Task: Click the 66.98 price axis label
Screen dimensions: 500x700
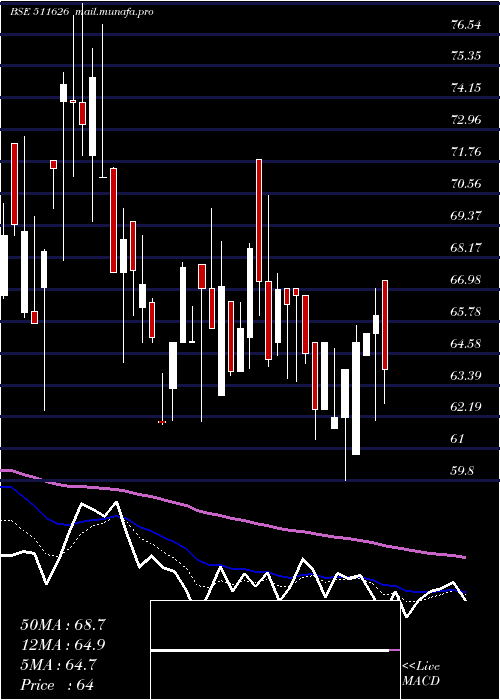Action: click(x=466, y=280)
